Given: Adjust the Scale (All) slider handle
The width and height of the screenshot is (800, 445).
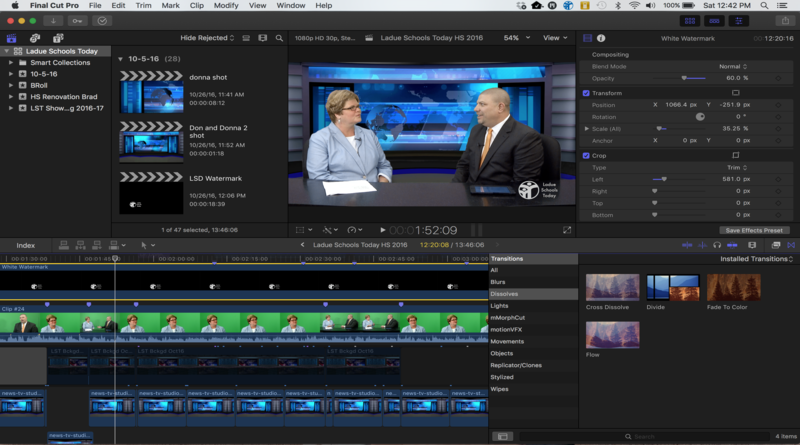Looking at the screenshot, I should tap(659, 129).
